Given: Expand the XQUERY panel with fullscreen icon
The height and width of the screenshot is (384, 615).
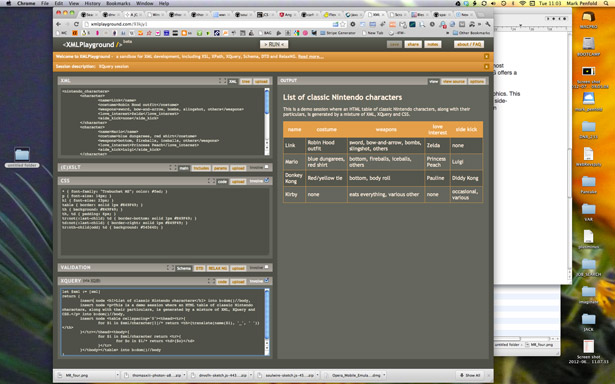Looking at the screenshot, I should 211,281.
